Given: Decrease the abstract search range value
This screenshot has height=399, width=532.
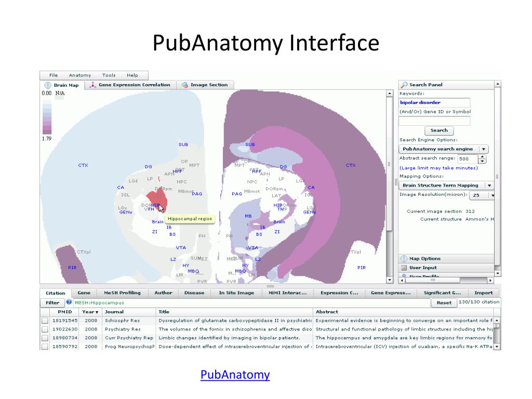Looking at the screenshot, I should point(482,161).
